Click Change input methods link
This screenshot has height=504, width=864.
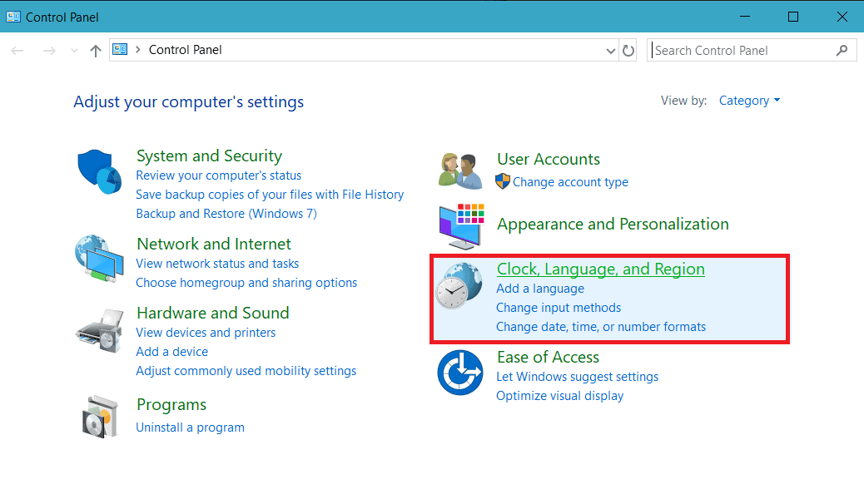(559, 308)
